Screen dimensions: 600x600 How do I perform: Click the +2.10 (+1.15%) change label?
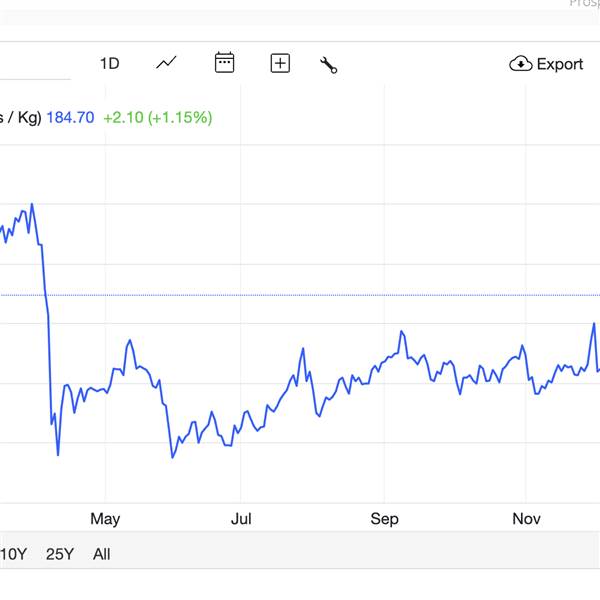[x=158, y=117]
